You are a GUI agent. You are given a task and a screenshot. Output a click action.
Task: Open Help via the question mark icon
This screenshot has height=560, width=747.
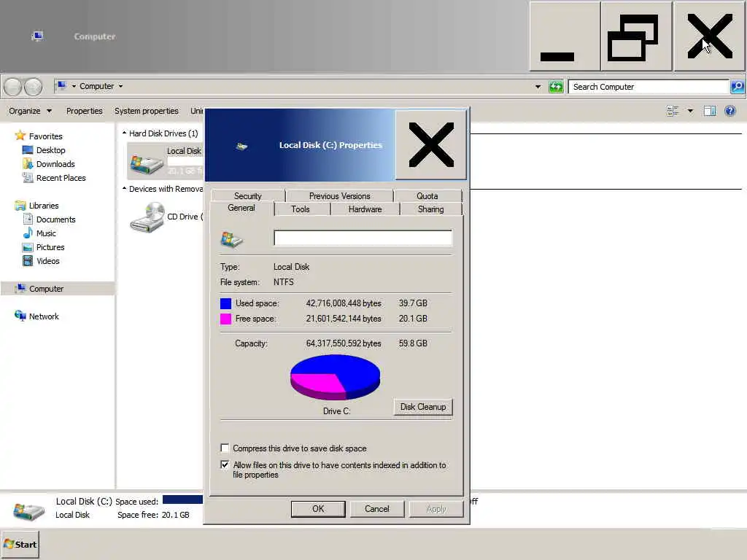coord(729,111)
